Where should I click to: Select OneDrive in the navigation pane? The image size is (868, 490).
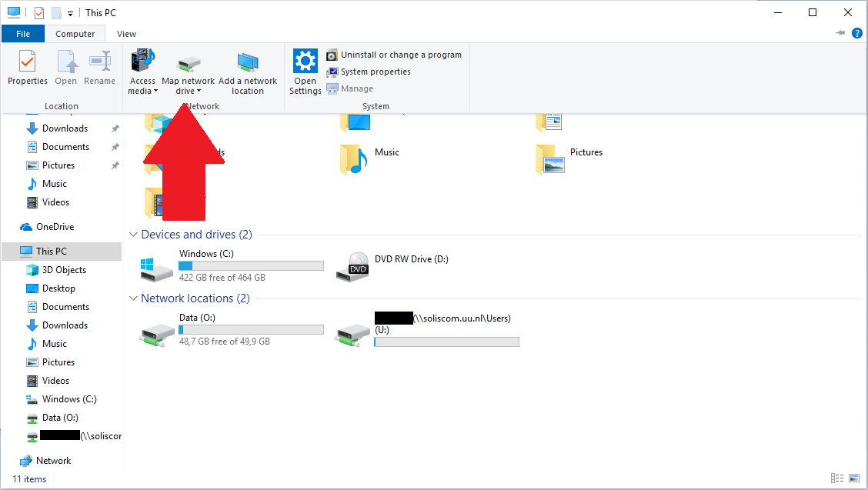tap(55, 227)
